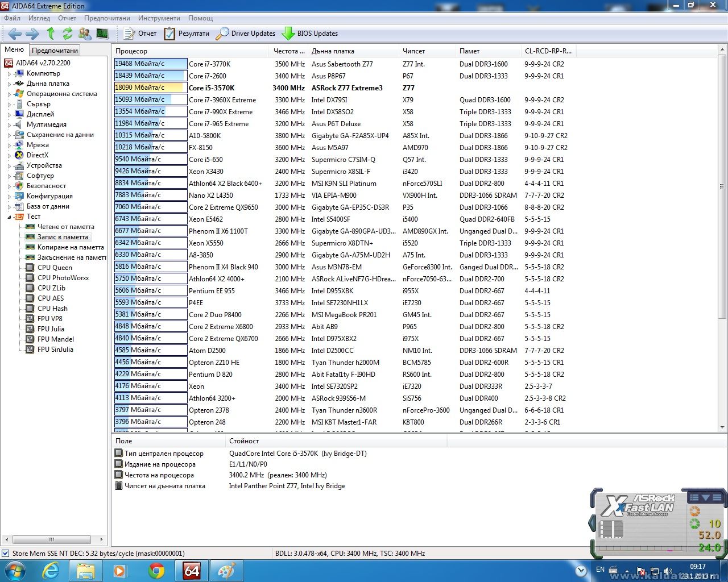Select FPU SinJulia benchmark
The image size is (728, 582).
click(x=55, y=350)
